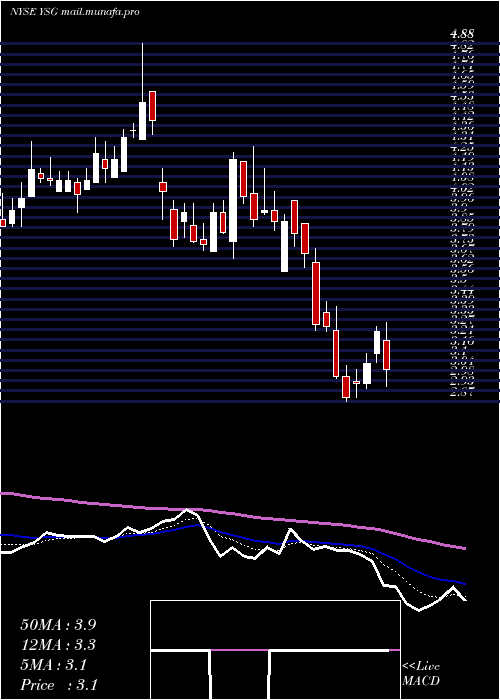
Task: Click the NYSE YSG mail.munafa.pro title text
Action: pyautogui.click(x=74, y=12)
